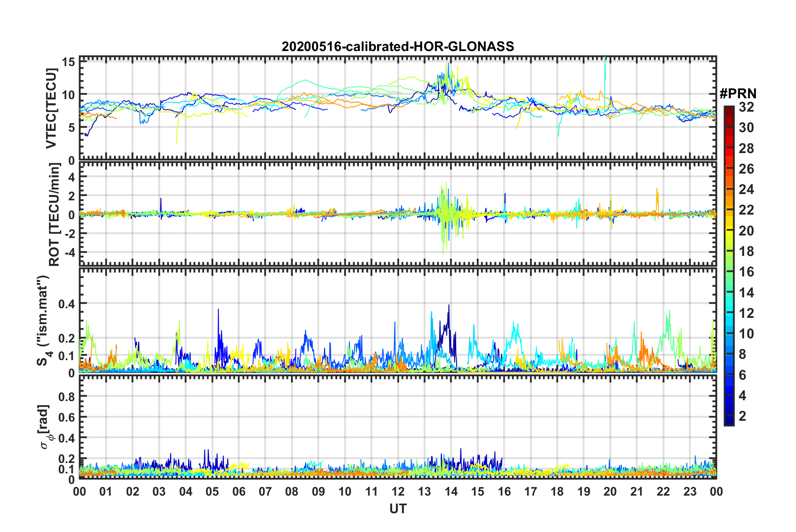Click the ROT [TECU/min] y-axis label

pos(54,215)
